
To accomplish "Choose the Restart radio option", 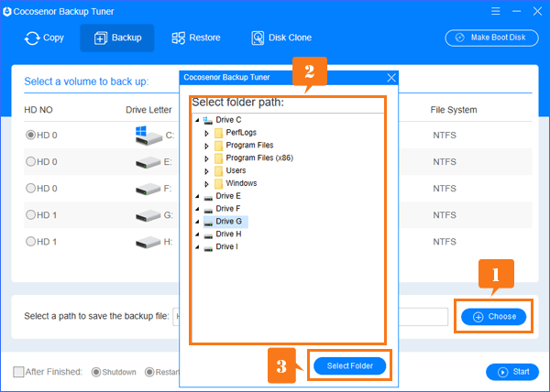I will click(x=149, y=372).
